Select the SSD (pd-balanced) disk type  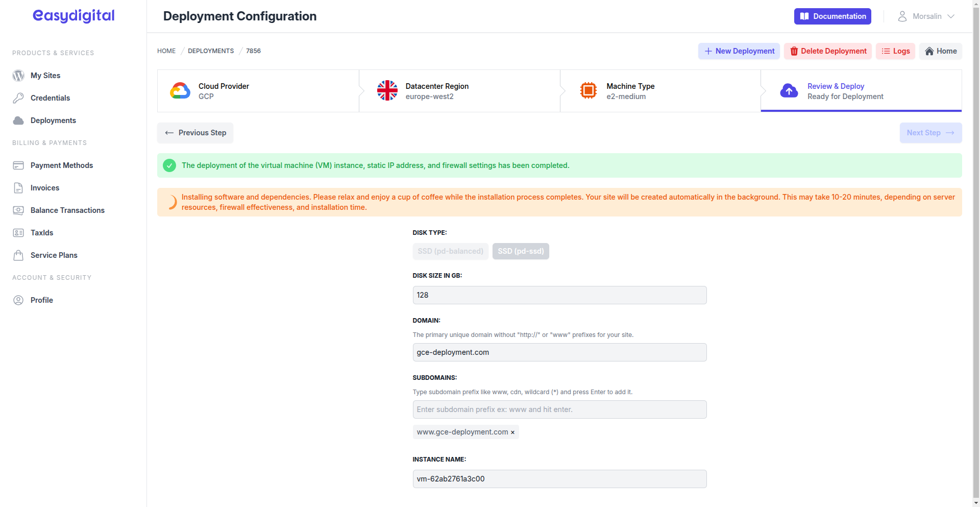[450, 251]
